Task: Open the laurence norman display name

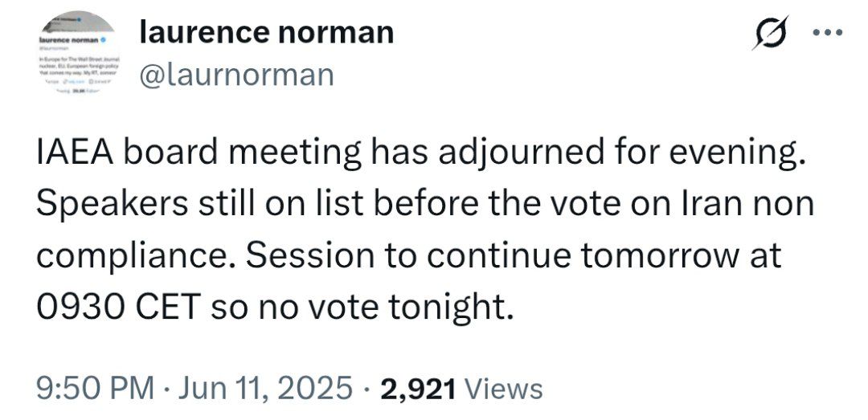Action: pos(266,31)
